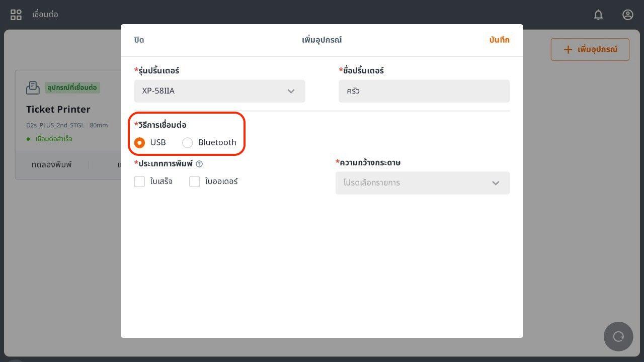
Task: Click the printer icon on the device card
Action: [x=33, y=87]
